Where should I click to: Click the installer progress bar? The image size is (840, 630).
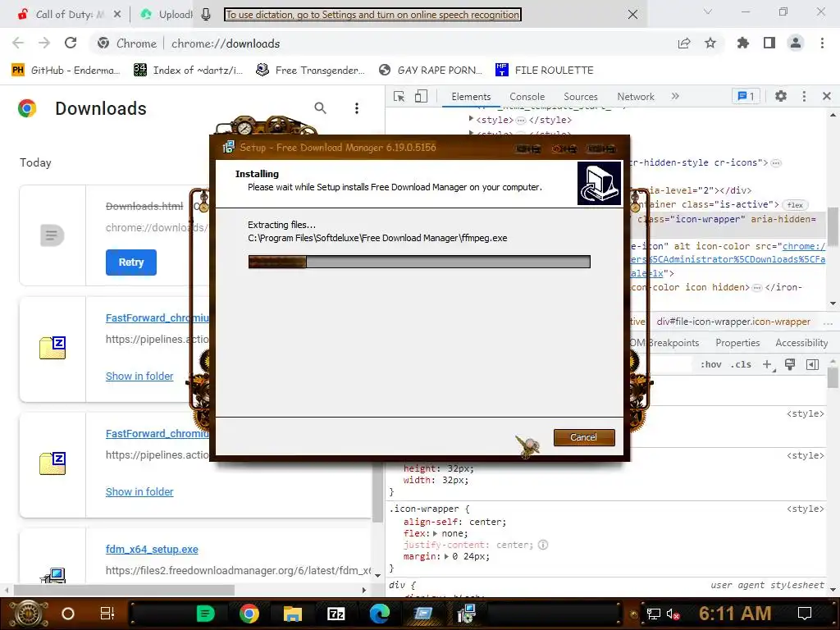(419, 262)
